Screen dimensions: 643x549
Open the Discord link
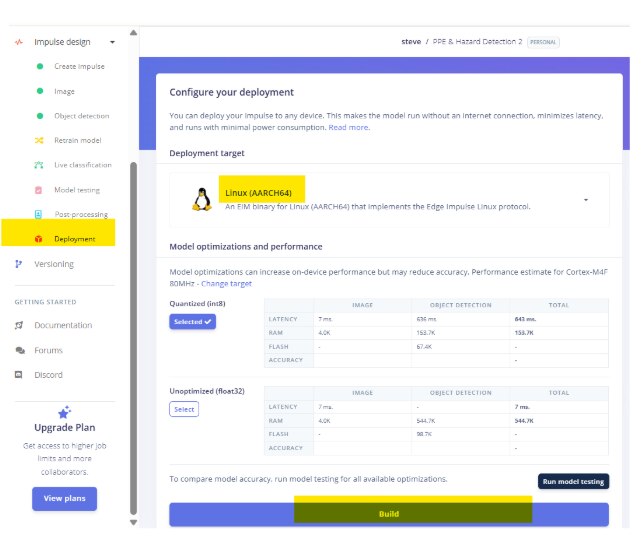(x=48, y=375)
